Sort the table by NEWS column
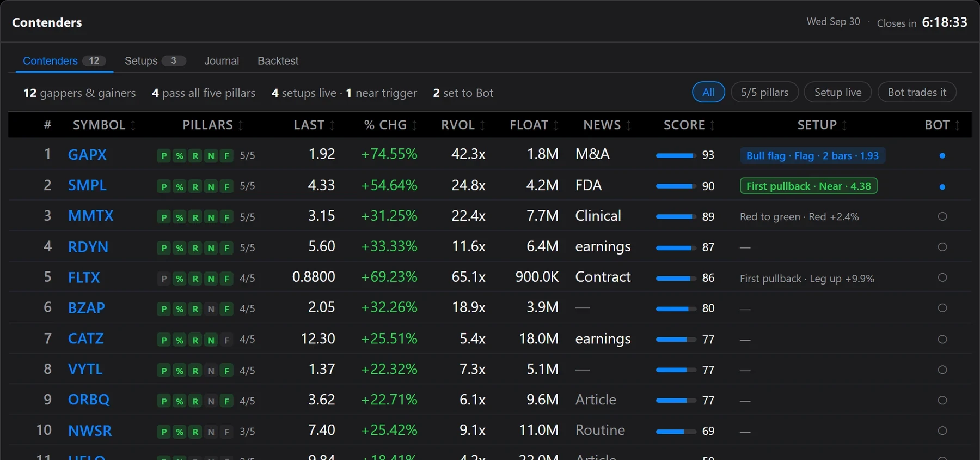 [607, 125]
